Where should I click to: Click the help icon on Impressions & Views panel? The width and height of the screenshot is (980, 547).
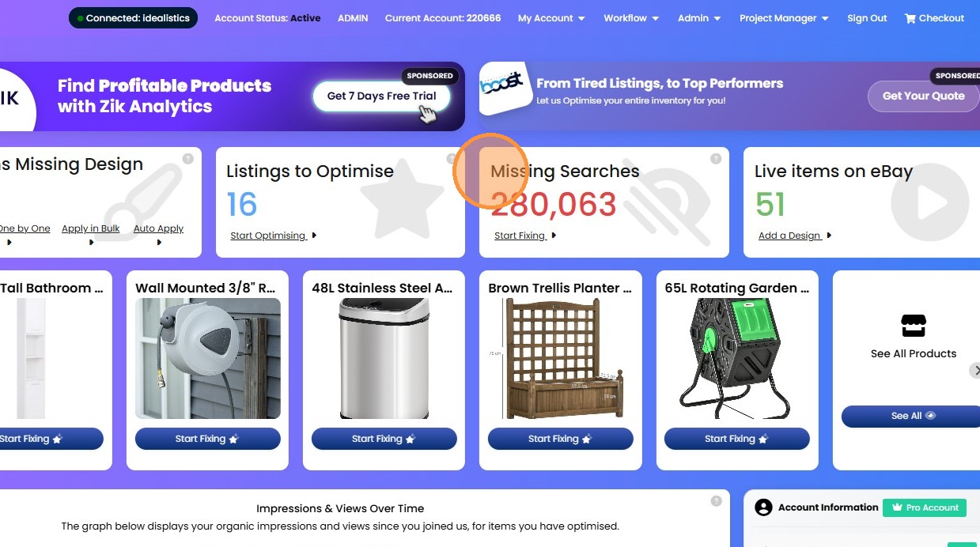click(x=716, y=501)
